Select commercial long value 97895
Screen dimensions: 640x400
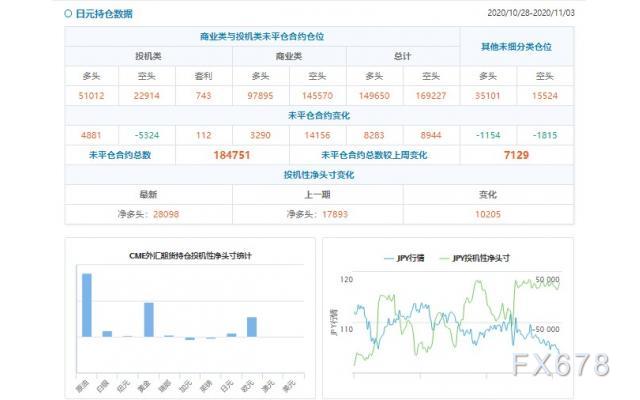click(260, 96)
